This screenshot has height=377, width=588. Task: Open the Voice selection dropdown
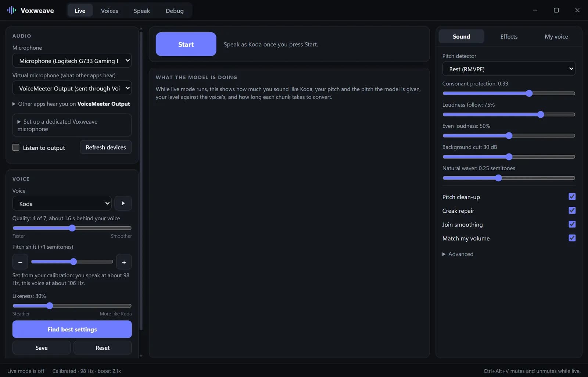pyautogui.click(x=62, y=203)
